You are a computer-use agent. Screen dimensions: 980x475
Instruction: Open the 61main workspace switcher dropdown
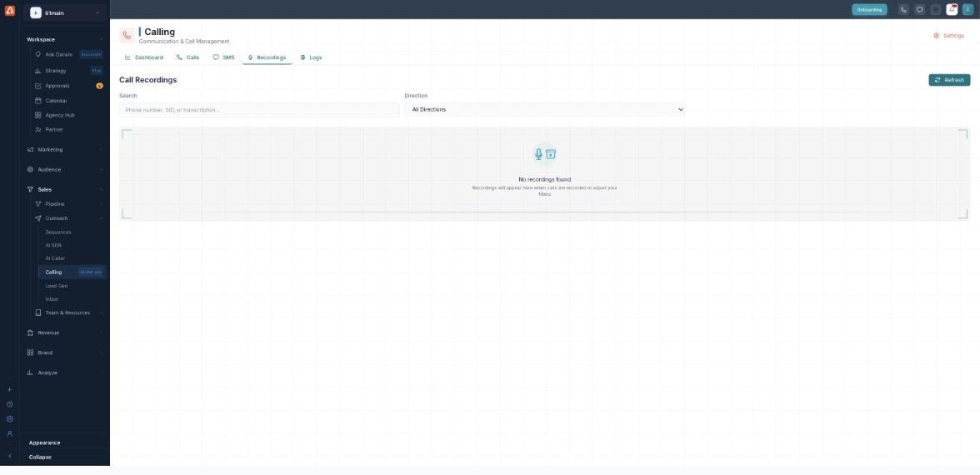tap(65, 12)
